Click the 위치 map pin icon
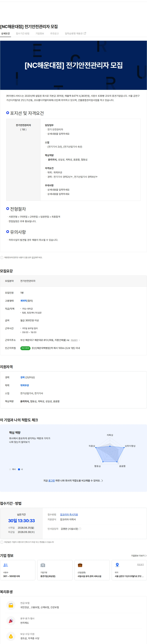Screen dimensions: 147x644 117,565
